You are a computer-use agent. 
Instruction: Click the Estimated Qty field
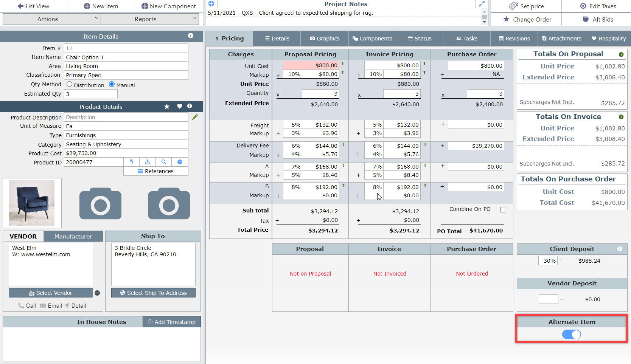click(91, 94)
